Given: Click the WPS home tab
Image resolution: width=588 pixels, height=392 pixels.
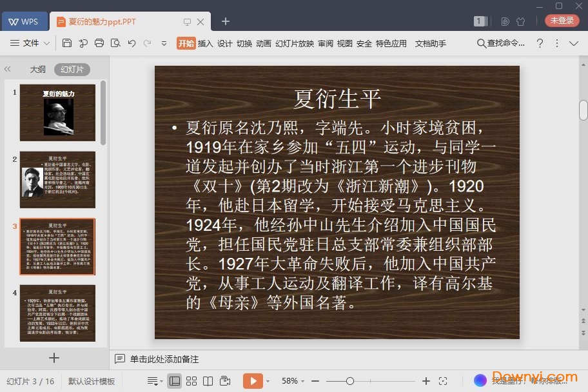Looking at the screenshot, I should (24, 21).
